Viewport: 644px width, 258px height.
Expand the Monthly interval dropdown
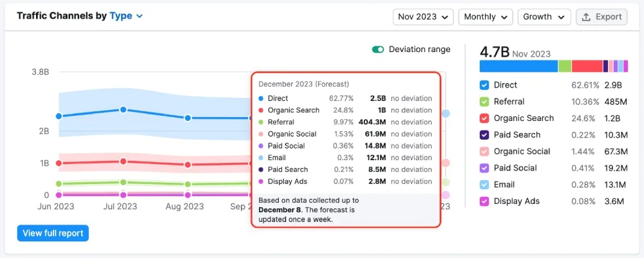(485, 17)
